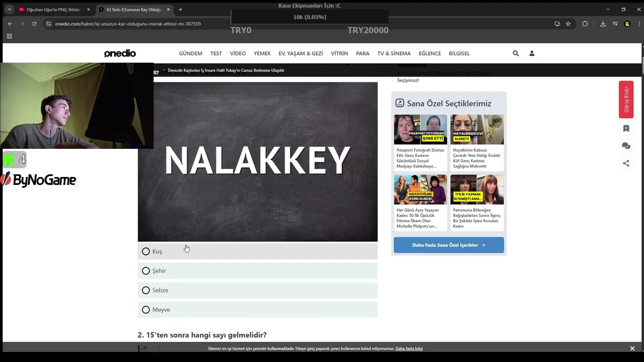Viewport: 644px width, 362px height.
Task: Click the address bar URL field
Action: point(302,24)
